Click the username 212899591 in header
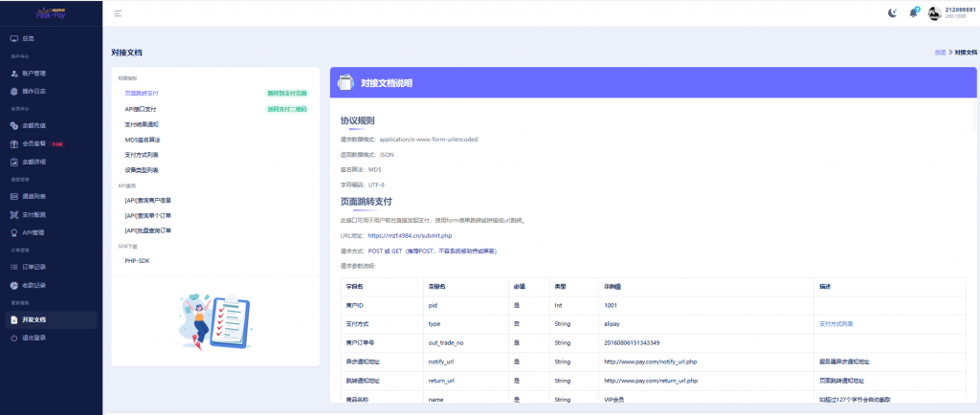Screen dimensions: 980x415 [x=960, y=10]
